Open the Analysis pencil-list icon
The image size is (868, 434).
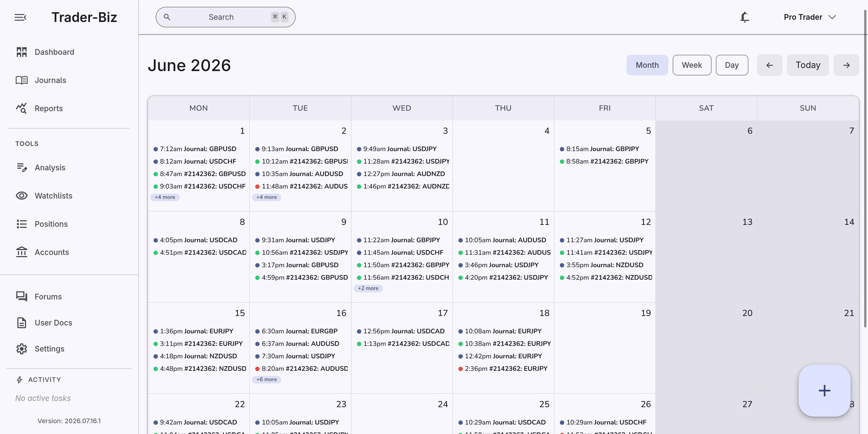[x=22, y=167]
